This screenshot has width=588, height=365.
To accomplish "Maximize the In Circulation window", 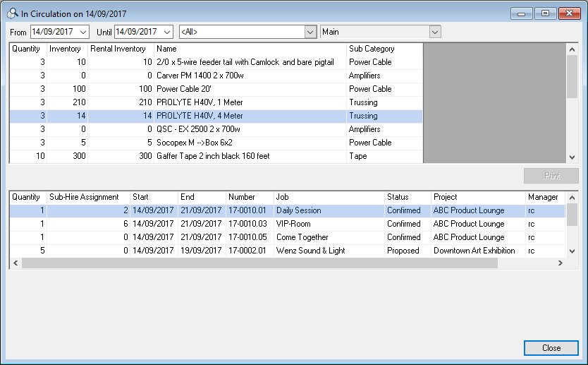I will click(x=545, y=13).
